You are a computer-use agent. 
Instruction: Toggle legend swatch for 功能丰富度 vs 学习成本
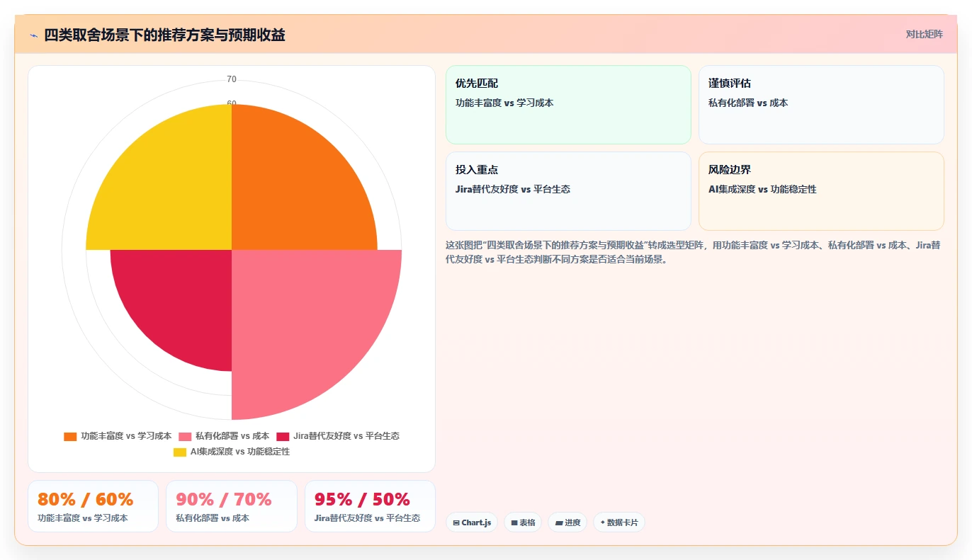coord(70,436)
